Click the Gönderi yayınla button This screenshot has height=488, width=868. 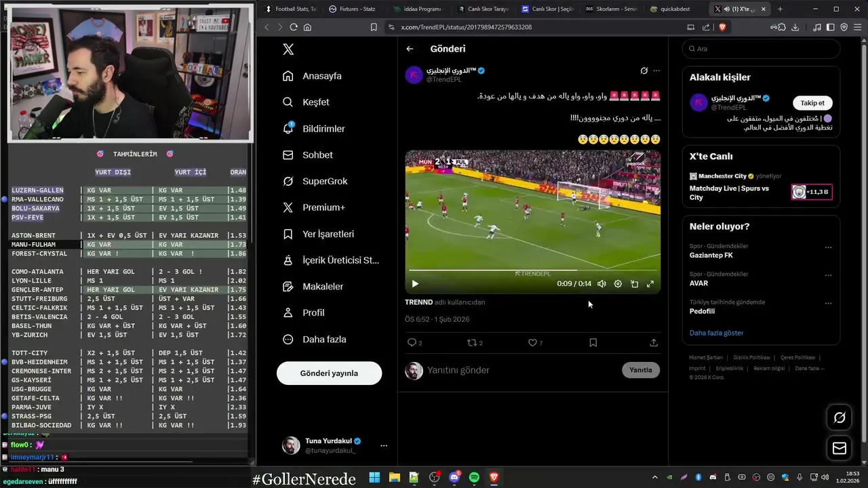329,373
